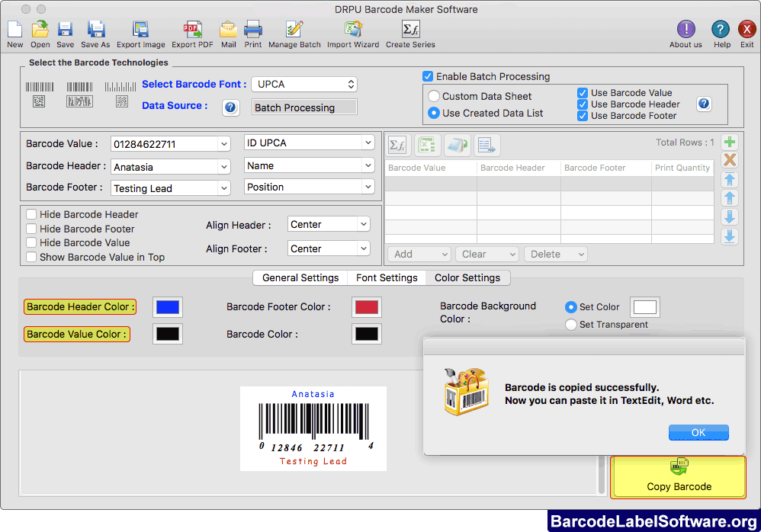Switch to the Color Settings tab
761x532 pixels.
pyautogui.click(x=467, y=277)
